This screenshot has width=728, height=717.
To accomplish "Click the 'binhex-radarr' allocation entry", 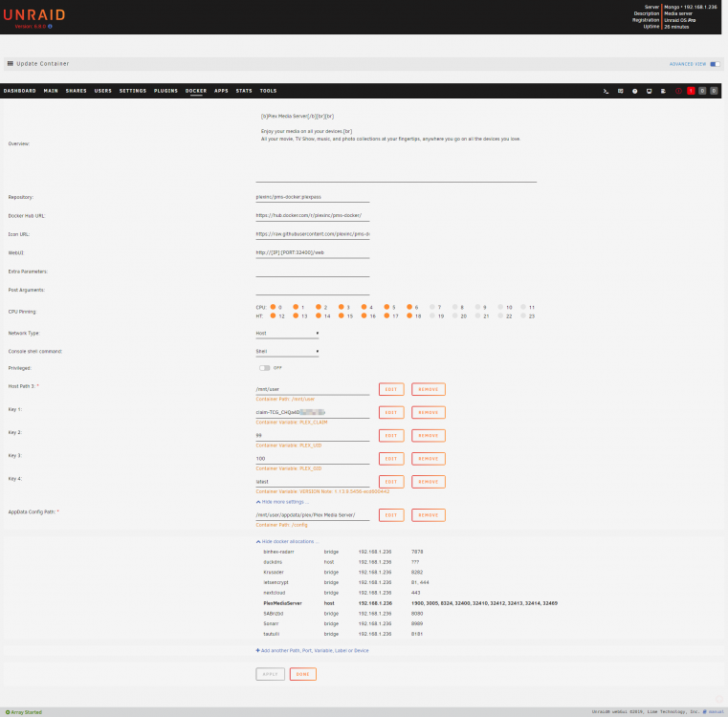I will coord(278,552).
